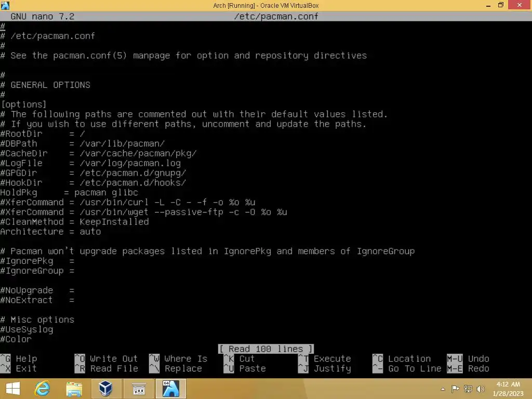Click the XferCommand wget line
The image size is (532, 399).
point(143,212)
